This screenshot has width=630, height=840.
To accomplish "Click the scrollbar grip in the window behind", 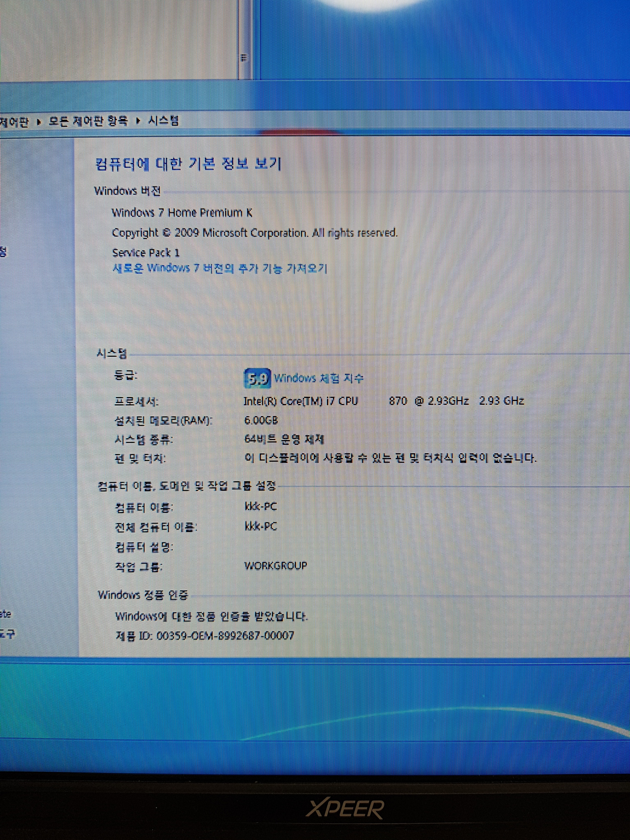I will click(x=244, y=58).
